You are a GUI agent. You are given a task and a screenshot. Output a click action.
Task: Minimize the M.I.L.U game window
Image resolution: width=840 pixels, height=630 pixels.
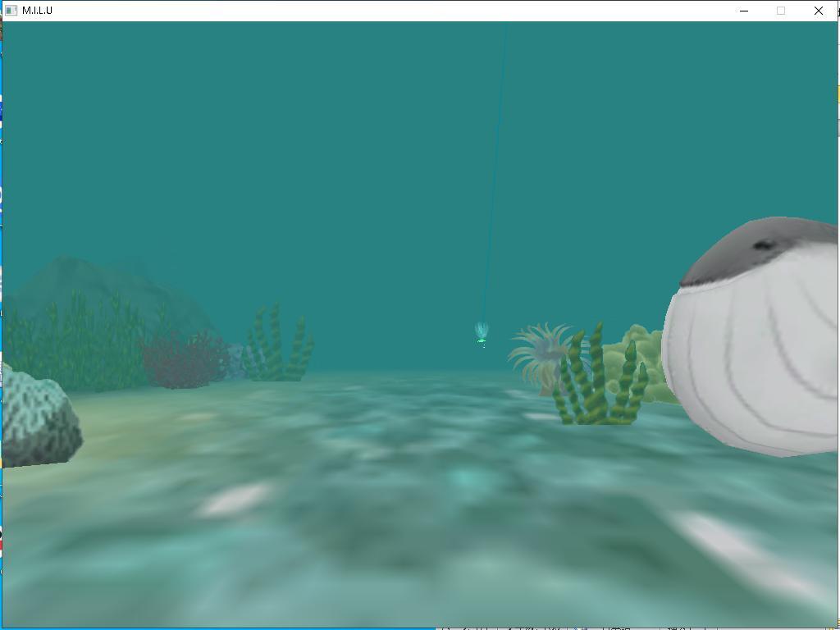click(744, 11)
